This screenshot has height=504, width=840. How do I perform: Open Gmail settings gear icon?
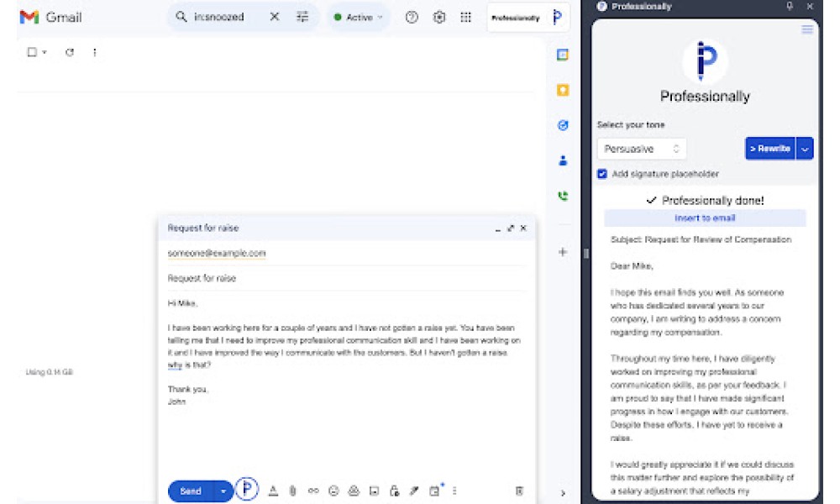438,17
